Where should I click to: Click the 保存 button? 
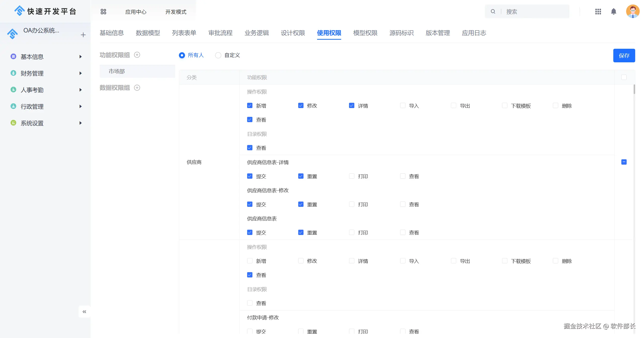(624, 56)
